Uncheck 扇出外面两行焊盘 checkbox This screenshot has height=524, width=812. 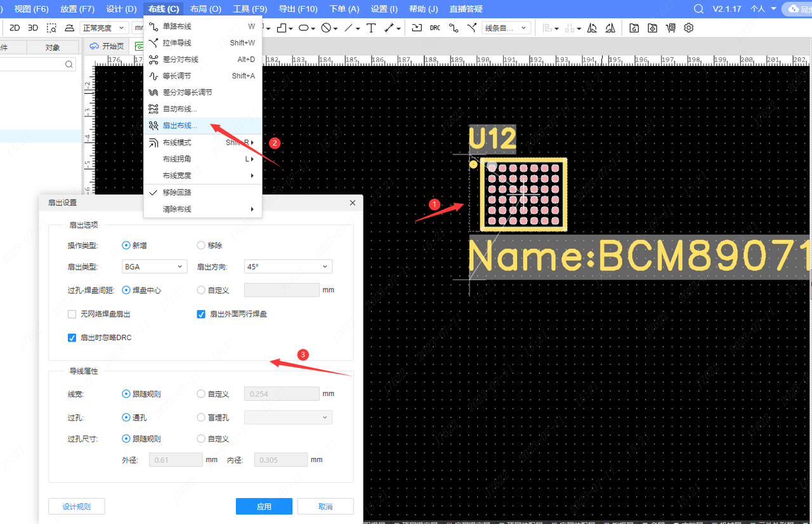point(201,314)
